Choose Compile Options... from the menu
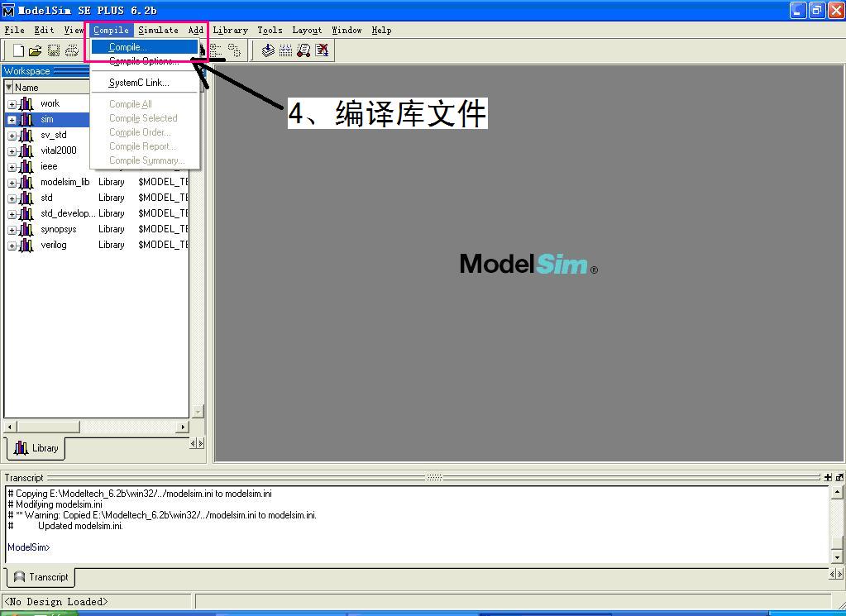Viewport: 846px width, 616px height. (144, 61)
